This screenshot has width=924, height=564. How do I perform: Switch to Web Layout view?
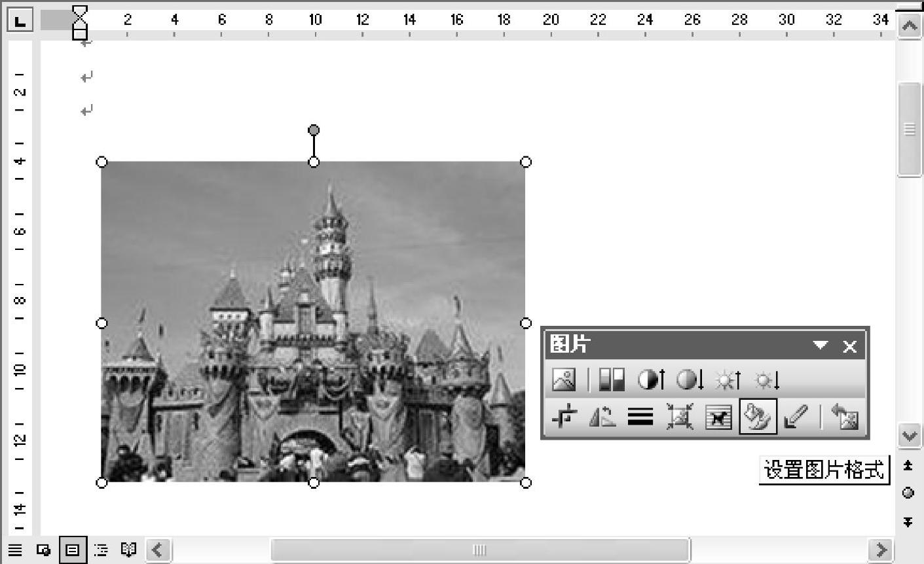(44, 550)
